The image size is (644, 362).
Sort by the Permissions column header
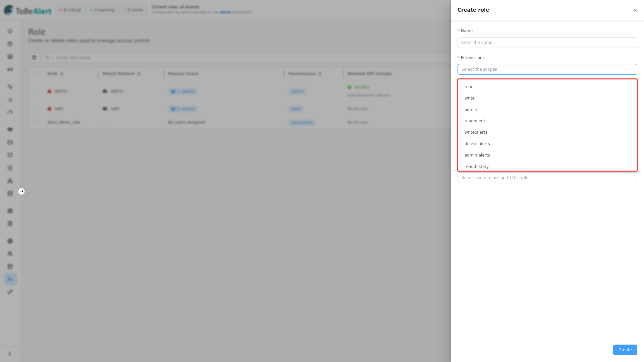(305, 74)
